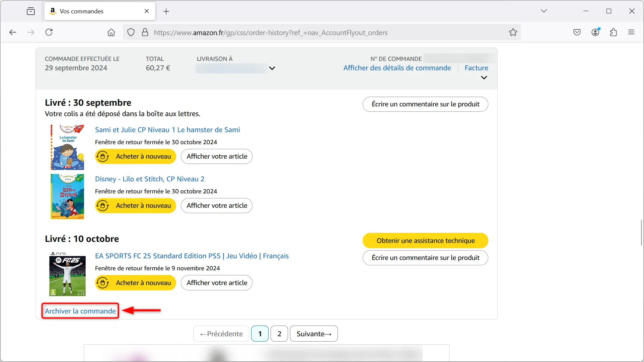This screenshot has width=644, height=362.
Task: Buy Le hamster de Sami again
Action: (x=136, y=157)
